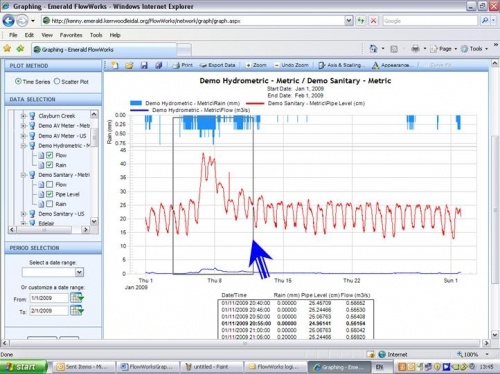
Task: Select the Graphing - Emerald FlowWorks browser tab
Action: click(104, 50)
